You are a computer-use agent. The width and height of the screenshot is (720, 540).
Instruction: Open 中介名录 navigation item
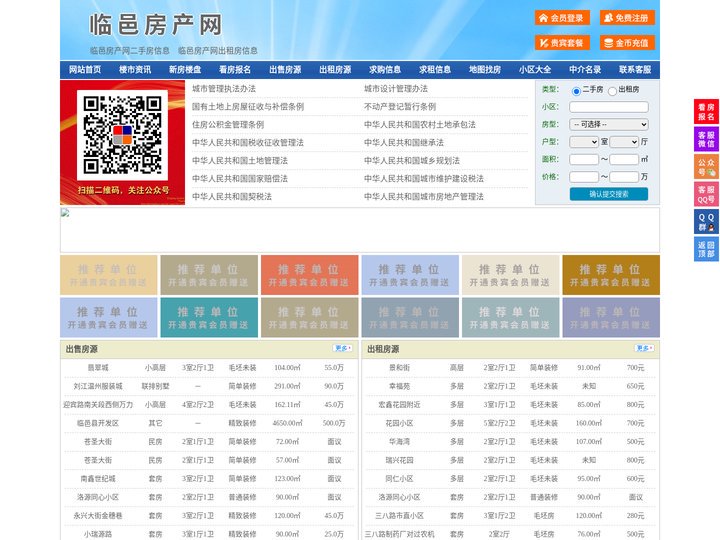pos(585,70)
